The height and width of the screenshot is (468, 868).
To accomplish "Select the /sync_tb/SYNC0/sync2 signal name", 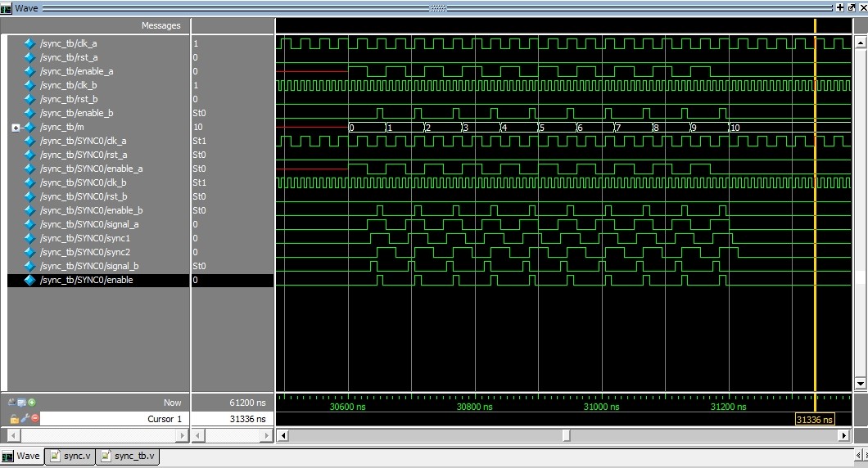I will (x=84, y=252).
